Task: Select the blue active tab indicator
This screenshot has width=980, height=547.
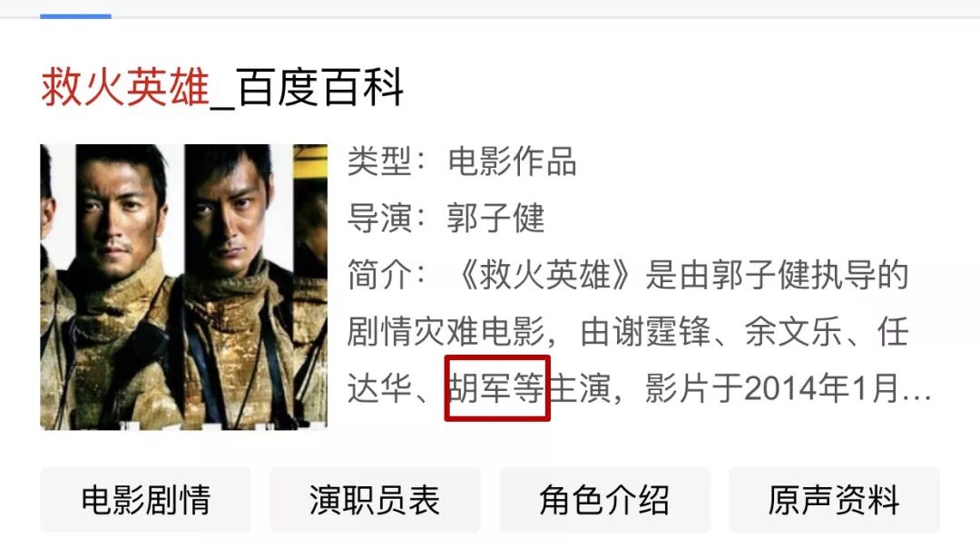Action: point(75,16)
